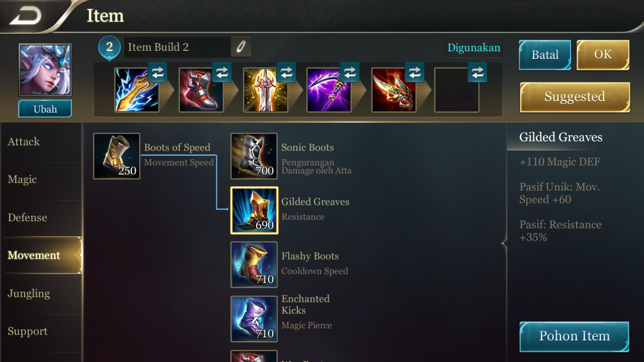
Task: Swap the empty sixth slot item
Action: [477, 73]
